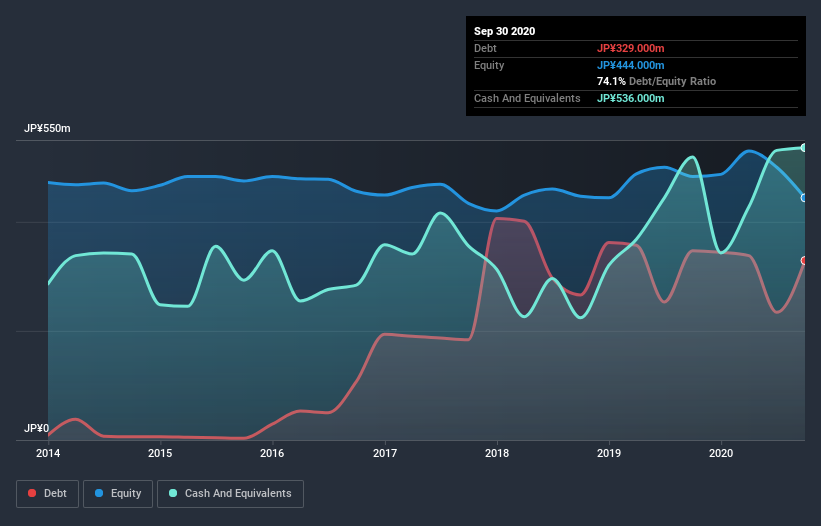Select the Debt endpoint marker on chart
Image resolution: width=821 pixels, height=526 pixels.
[804, 261]
